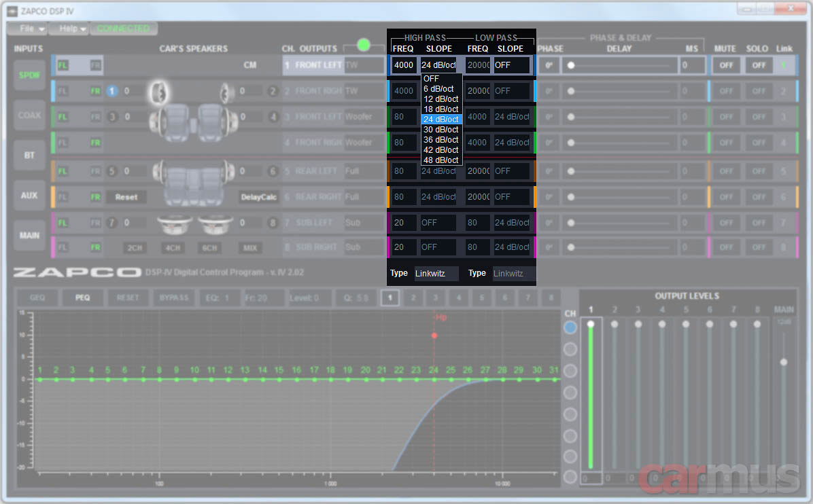Select speaker number 5 circle in car diagram

click(x=111, y=171)
